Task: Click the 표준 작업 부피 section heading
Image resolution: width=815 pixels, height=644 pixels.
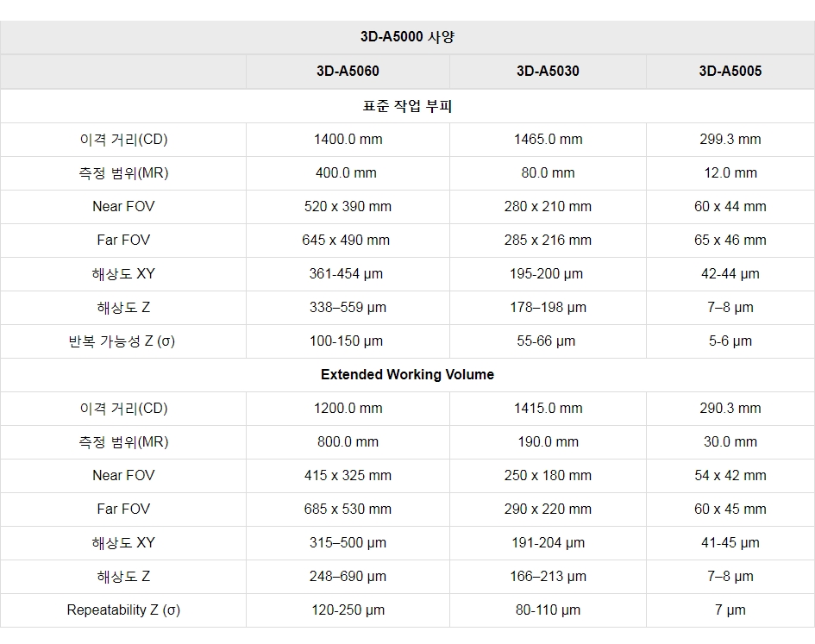Action: click(x=407, y=106)
